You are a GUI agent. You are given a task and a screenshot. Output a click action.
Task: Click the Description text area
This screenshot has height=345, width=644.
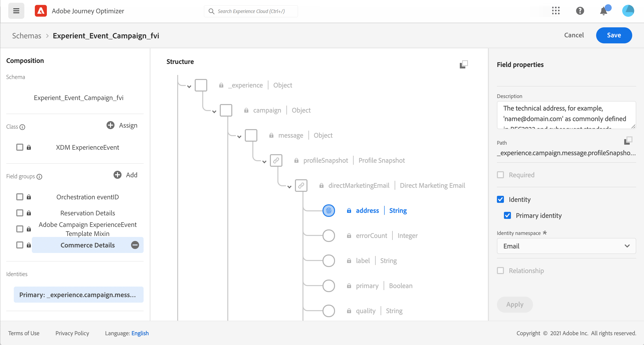pyautogui.click(x=566, y=115)
